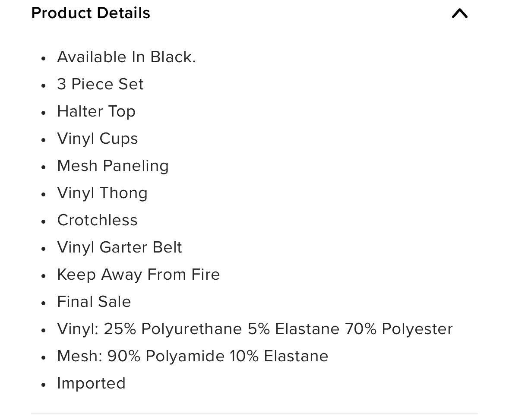Click the Vinyl fabric composition line
Image resolution: width=509 pixels, height=420 pixels.
point(255,329)
